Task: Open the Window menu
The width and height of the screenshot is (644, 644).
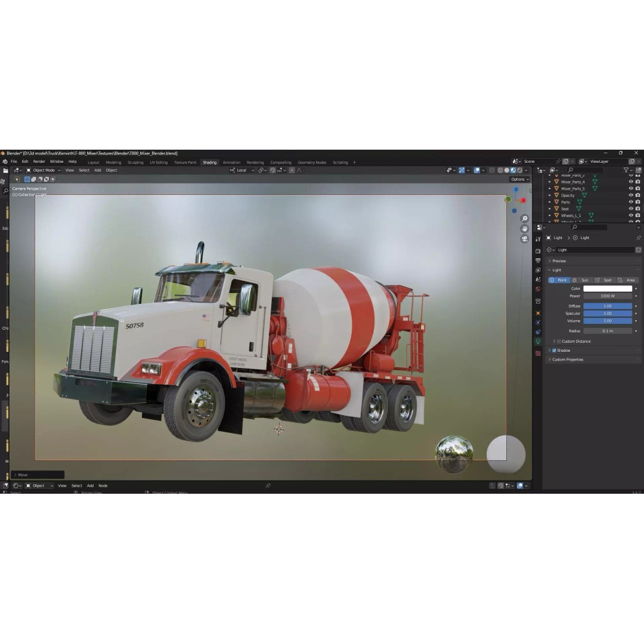Action: [x=57, y=162]
